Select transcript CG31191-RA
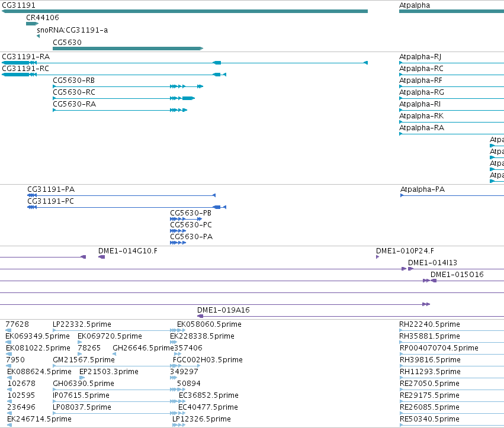The width and height of the screenshot is (504, 428). [x=185, y=63]
